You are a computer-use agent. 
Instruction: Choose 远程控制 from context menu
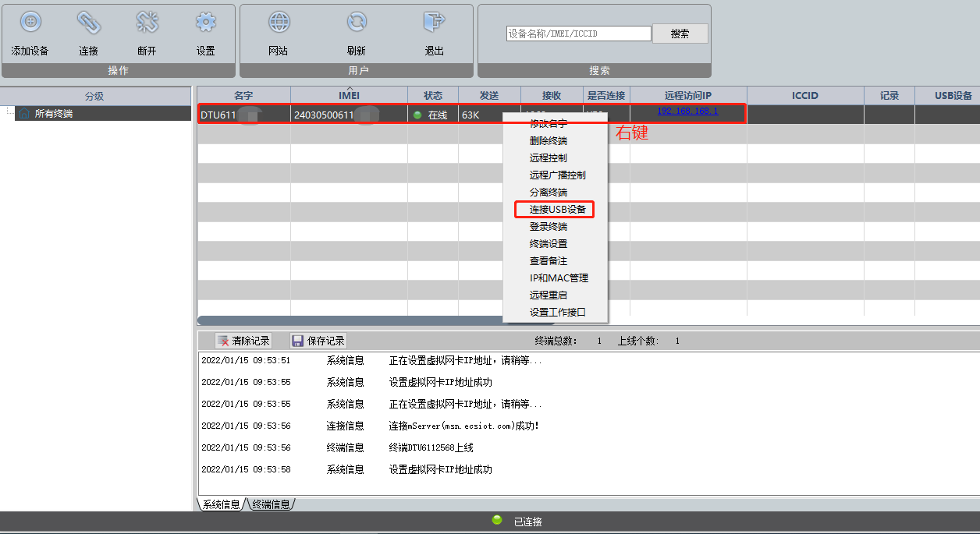pos(549,158)
